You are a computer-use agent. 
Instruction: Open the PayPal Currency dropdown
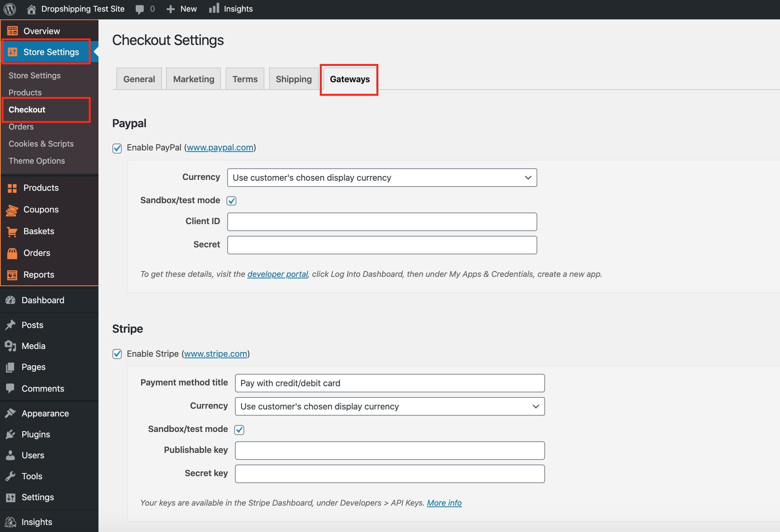[x=382, y=178]
